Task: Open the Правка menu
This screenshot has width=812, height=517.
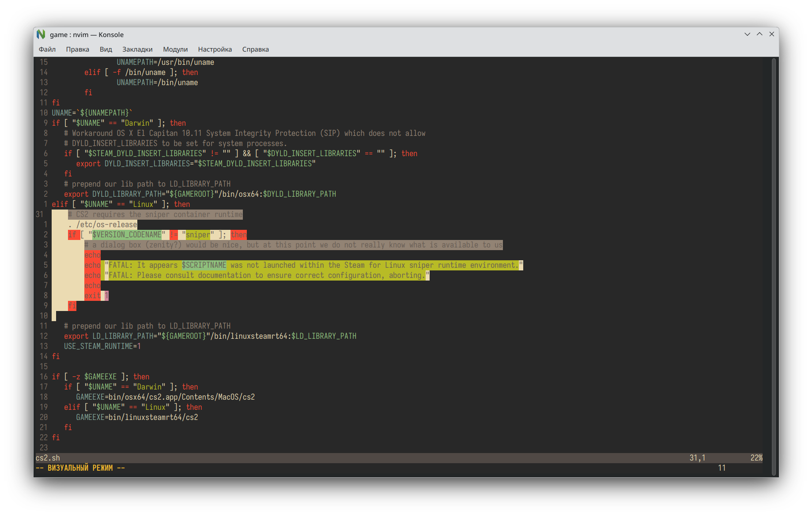Action: point(78,49)
